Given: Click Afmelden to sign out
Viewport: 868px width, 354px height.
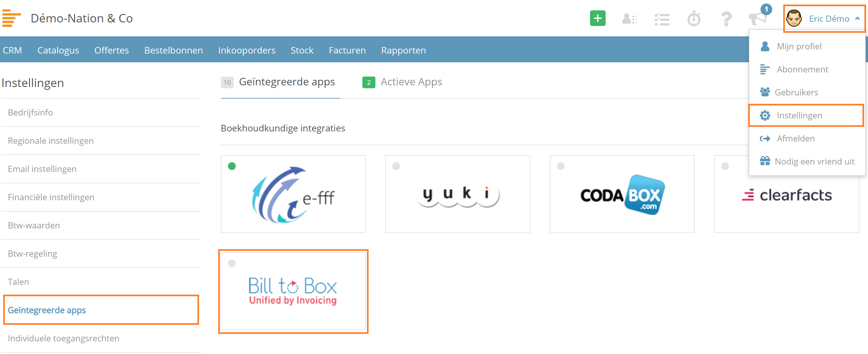Looking at the screenshot, I should point(807,139).
